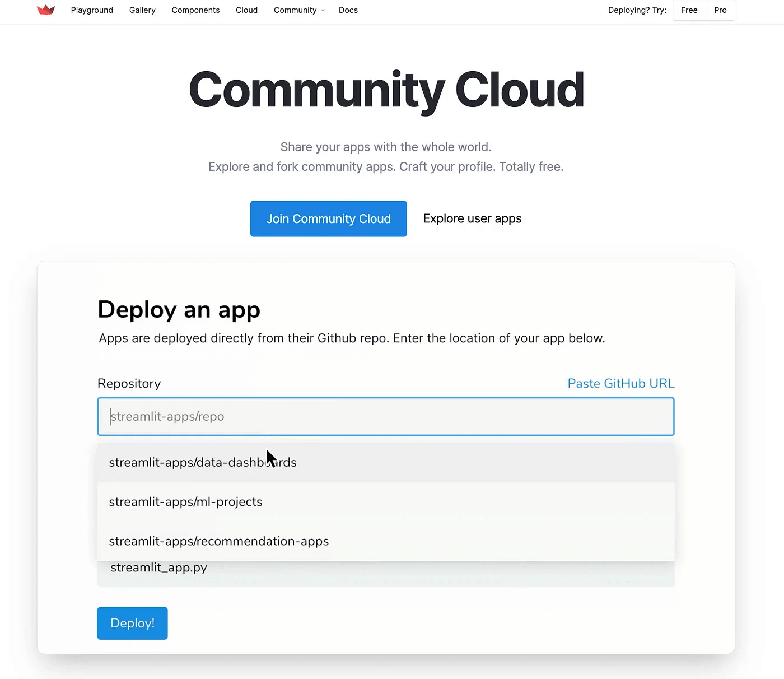Select Cloud in the navigation bar
Viewport: 784px width, 679px height.
click(246, 10)
